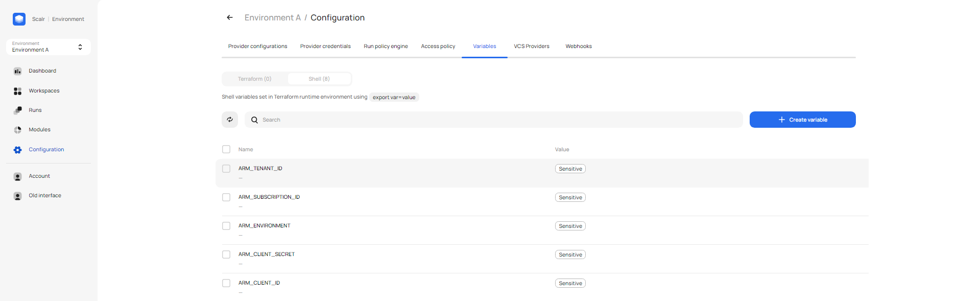Screen dimensions: 980x301
Task: Open Account from the sidebar
Action: (x=39, y=176)
